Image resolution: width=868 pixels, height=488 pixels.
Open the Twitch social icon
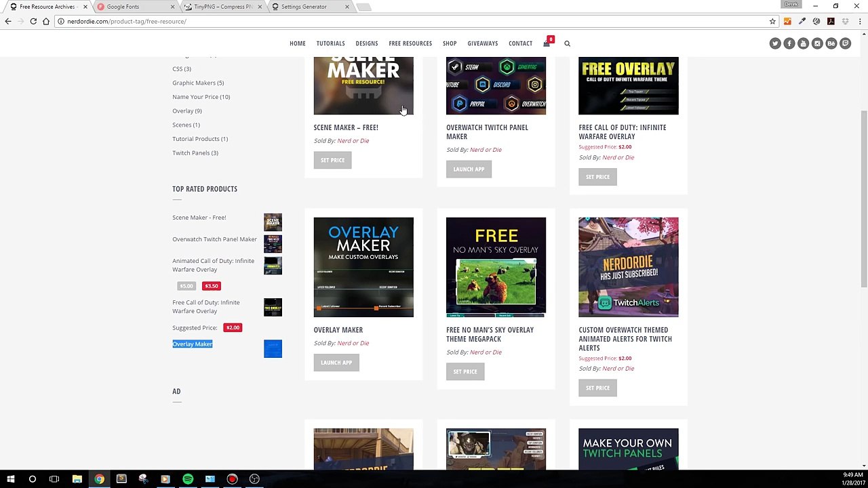(845, 43)
